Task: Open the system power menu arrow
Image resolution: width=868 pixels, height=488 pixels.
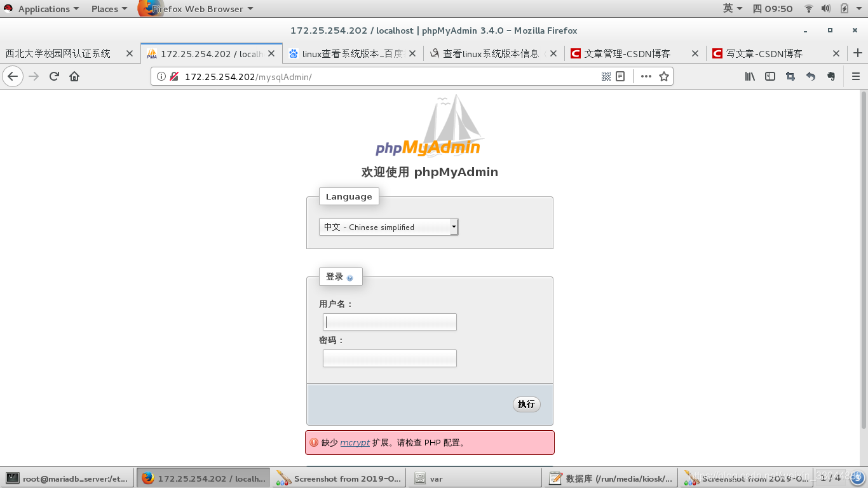Action: [x=860, y=8]
